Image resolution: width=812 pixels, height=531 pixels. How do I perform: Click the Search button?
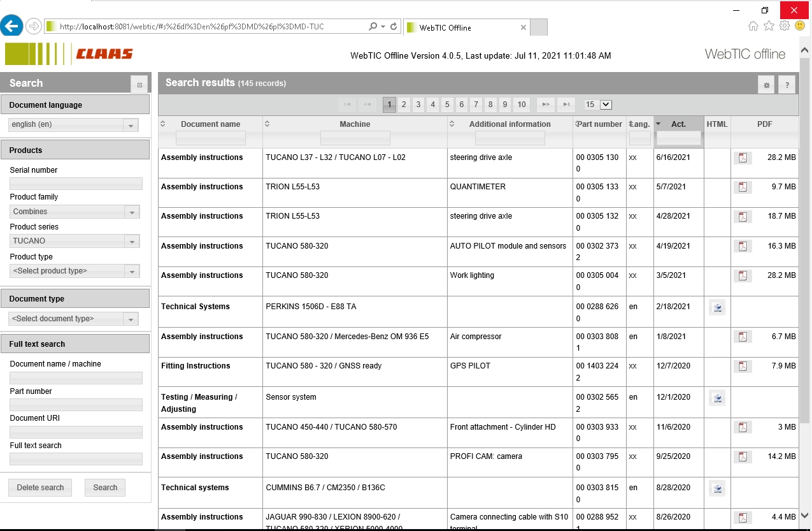[x=105, y=488]
